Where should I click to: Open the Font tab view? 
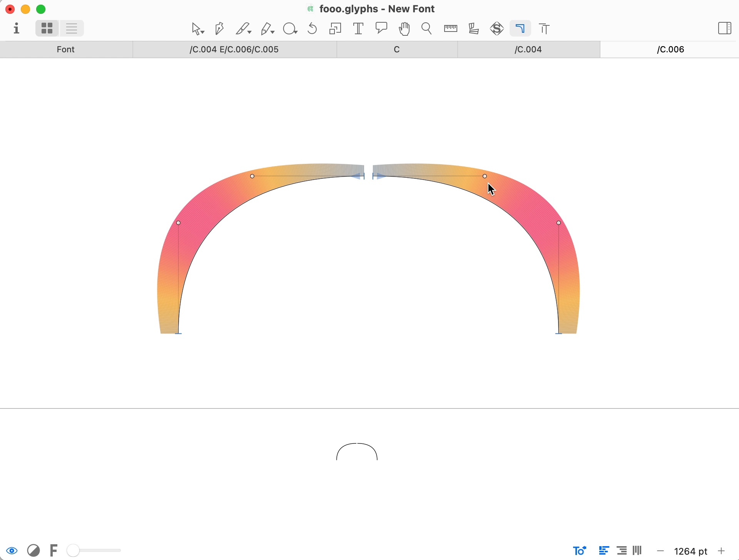click(65, 49)
